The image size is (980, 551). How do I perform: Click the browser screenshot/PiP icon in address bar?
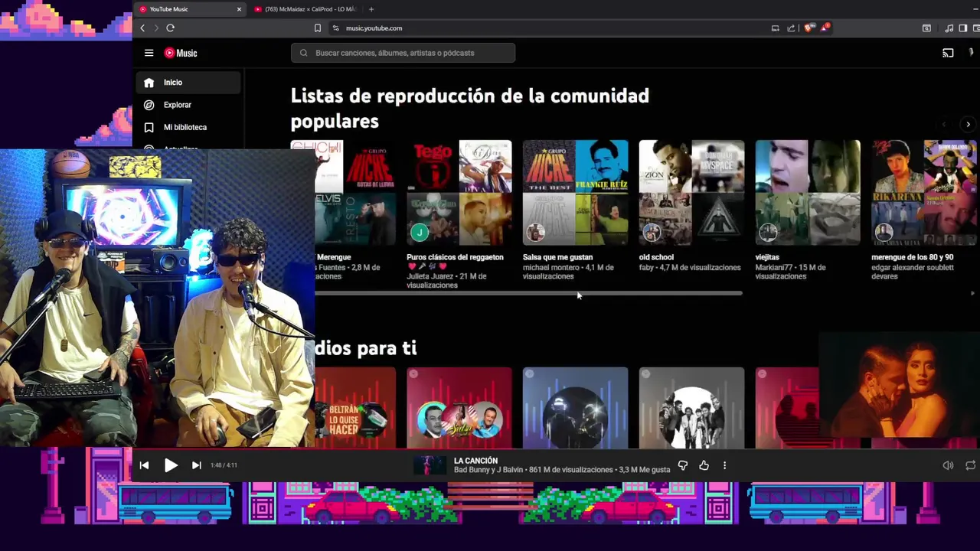click(775, 28)
